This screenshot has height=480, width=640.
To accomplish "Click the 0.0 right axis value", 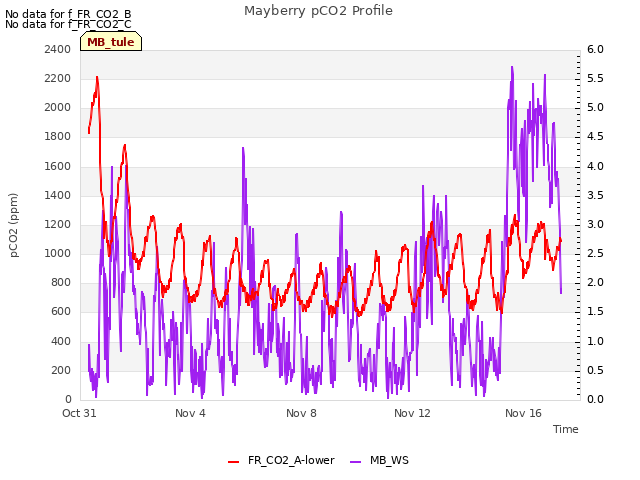I will pos(595,399).
